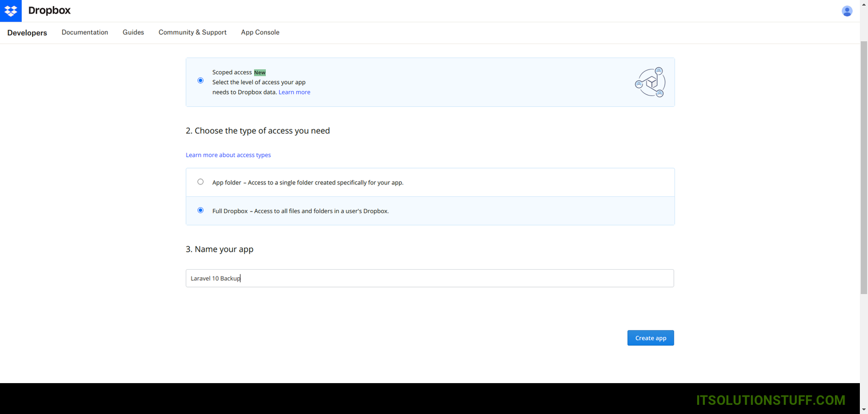This screenshot has height=414, width=868.
Task: Open the Documentation menu item
Action: [x=85, y=33]
